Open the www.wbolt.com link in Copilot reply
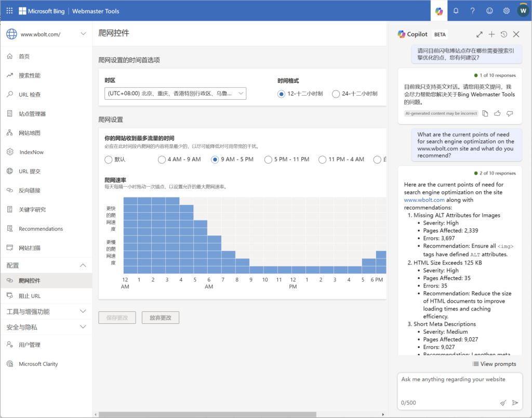The height and width of the screenshot is (418, 532). pos(424,200)
